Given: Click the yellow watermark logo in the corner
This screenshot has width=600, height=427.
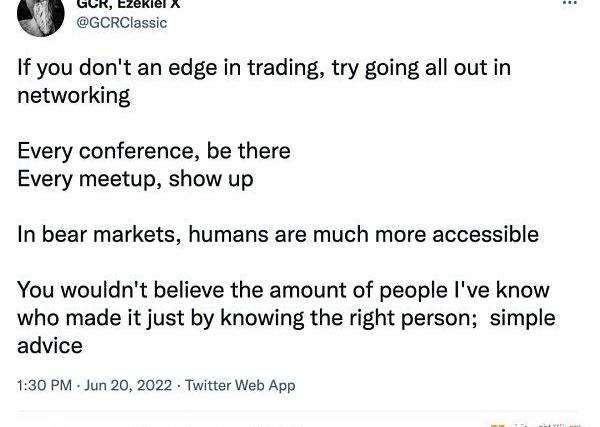Looking at the screenshot, I should pyautogui.click(x=497, y=425).
